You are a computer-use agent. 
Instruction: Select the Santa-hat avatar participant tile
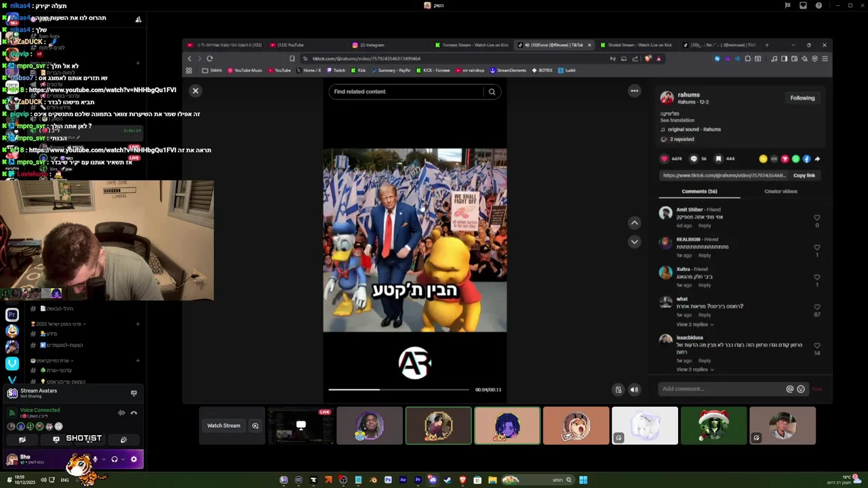pyautogui.click(x=713, y=426)
